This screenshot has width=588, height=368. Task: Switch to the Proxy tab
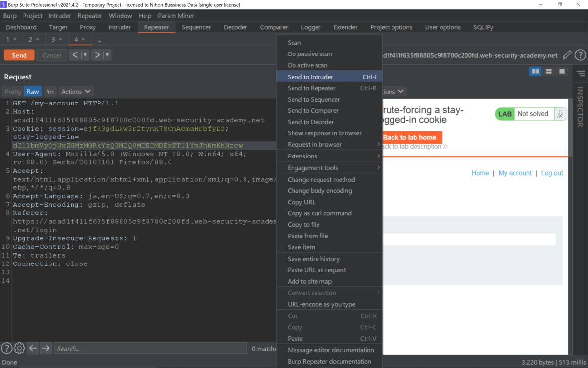click(88, 27)
